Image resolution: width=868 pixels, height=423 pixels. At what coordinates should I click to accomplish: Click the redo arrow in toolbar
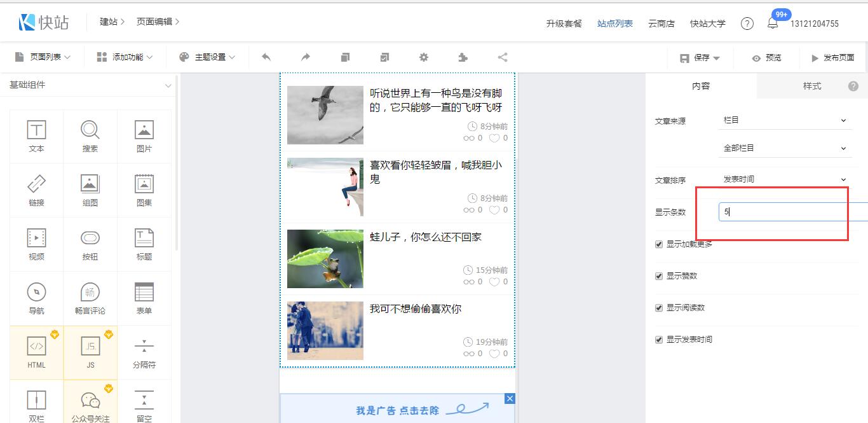click(306, 57)
